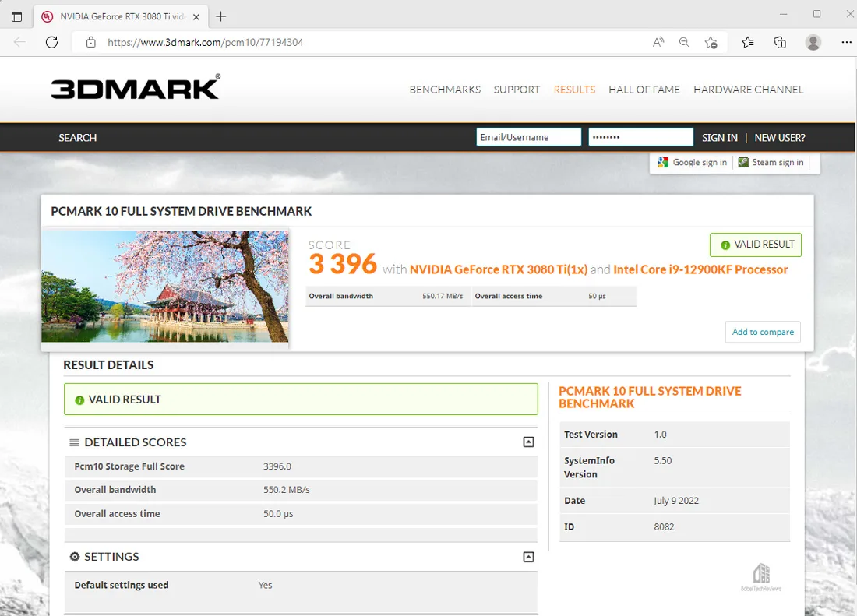Click the date July 9 2022
Image resolution: width=857 pixels, height=616 pixels.
pos(676,501)
